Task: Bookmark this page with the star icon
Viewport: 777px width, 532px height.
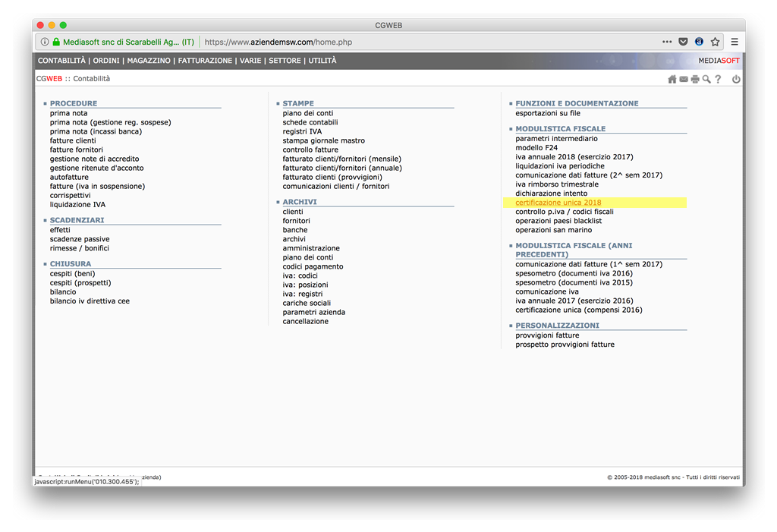Action: [715, 42]
